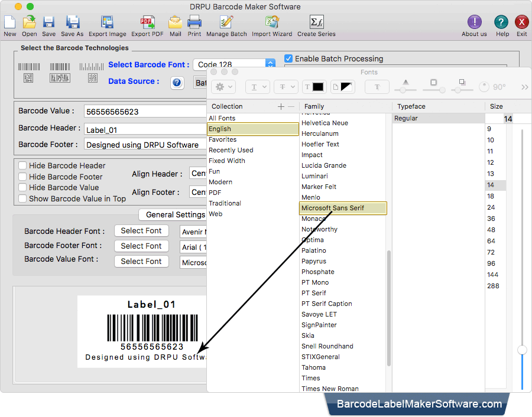Image resolution: width=532 pixels, height=417 pixels.
Task: Open the Align Header dropdown
Action: point(198,174)
